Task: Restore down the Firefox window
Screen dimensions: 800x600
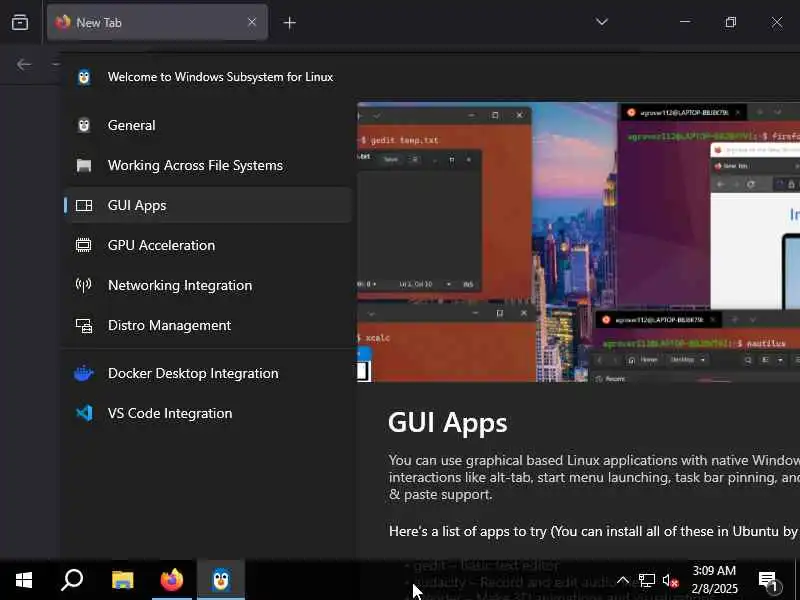Action: [x=731, y=22]
